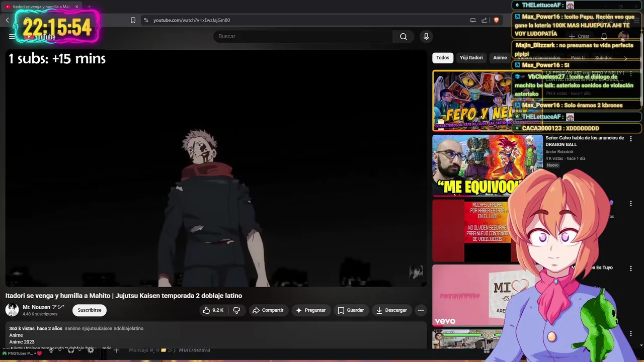The width and height of the screenshot is (644, 362).
Task: Click in the YouTube Buscar search field
Action: (303, 36)
